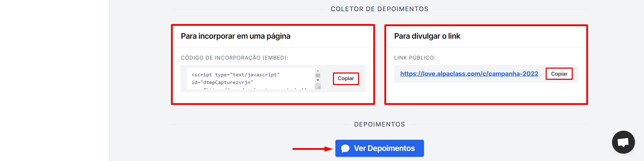The width and height of the screenshot is (644, 161).
Task: Click the id="dtmpCapturezvrjn" code line
Action: [x=222, y=82]
